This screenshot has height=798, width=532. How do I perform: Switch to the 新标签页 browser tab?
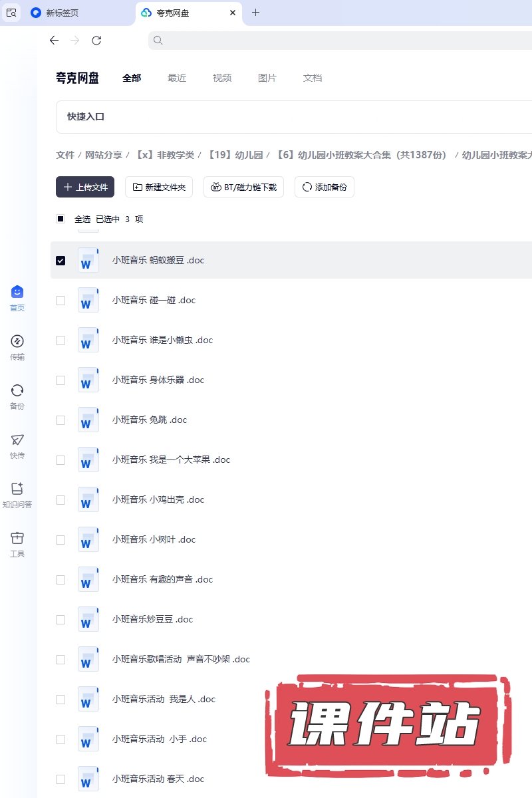(x=62, y=13)
